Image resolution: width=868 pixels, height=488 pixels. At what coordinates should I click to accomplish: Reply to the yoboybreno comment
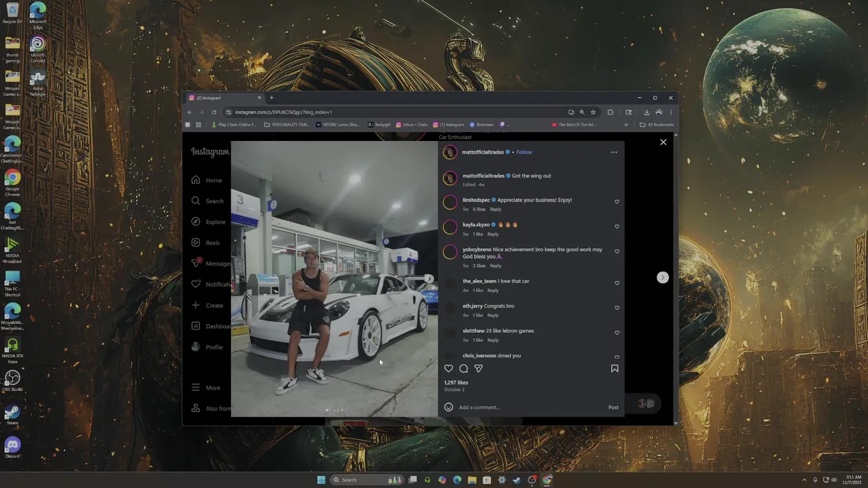[x=496, y=266]
